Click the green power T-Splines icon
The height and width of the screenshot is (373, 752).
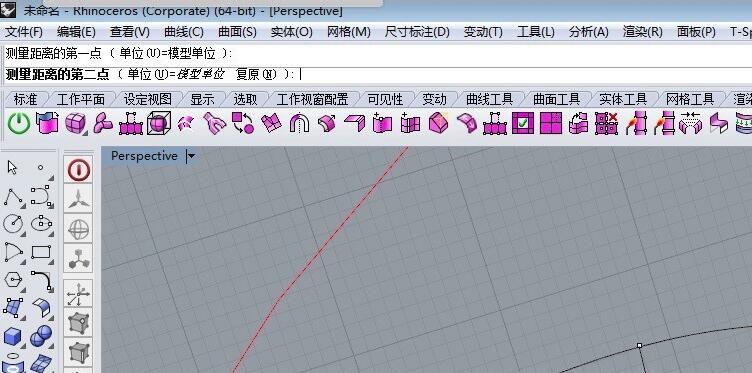pos(19,124)
